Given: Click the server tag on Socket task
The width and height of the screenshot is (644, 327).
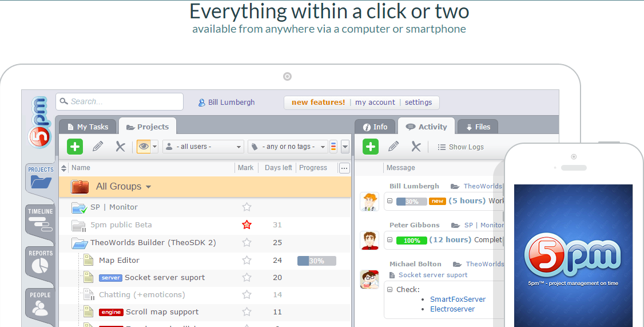Looking at the screenshot, I should pos(111,278).
